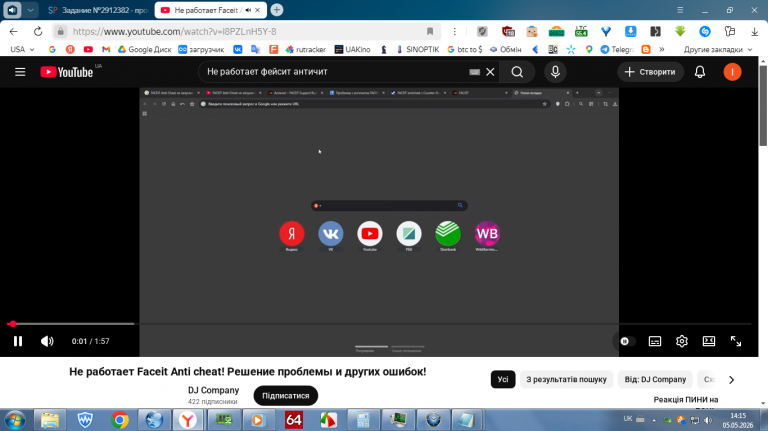Open the UAKino bookmark
The image size is (768, 431).
pyautogui.click(x=353, y=49)
